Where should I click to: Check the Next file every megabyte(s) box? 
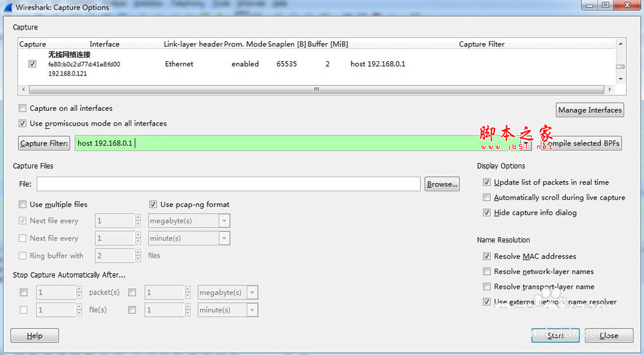[x=22, y=220]
